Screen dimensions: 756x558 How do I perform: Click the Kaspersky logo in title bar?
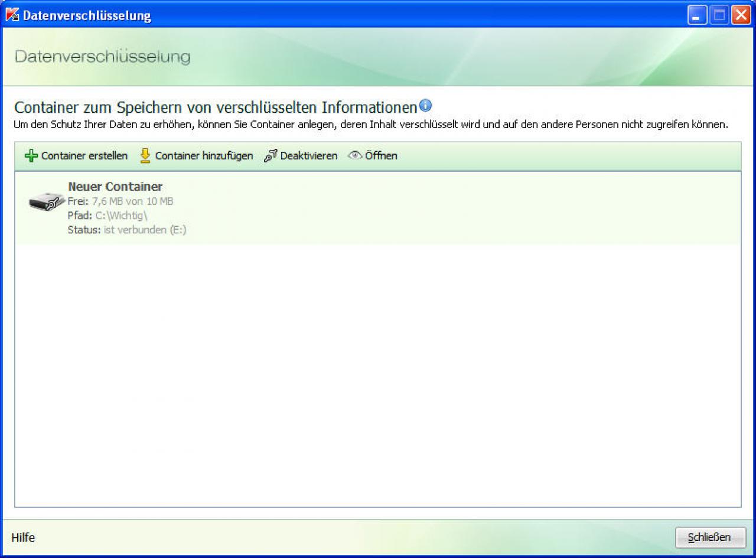(12, 15)
